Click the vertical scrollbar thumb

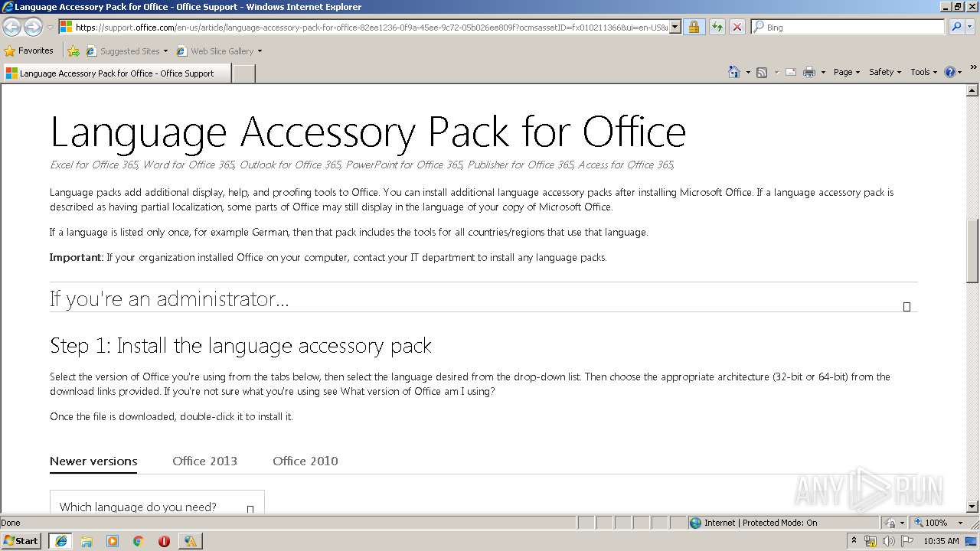[973, 253]
